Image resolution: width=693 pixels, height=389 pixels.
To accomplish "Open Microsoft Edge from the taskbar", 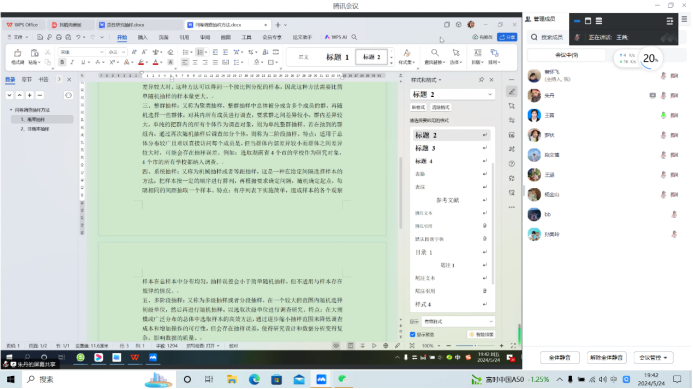I will (254, 379).
